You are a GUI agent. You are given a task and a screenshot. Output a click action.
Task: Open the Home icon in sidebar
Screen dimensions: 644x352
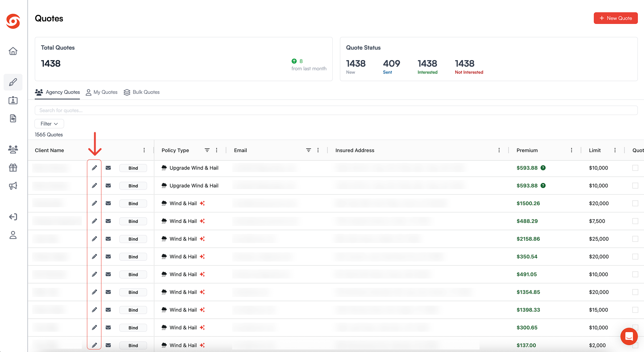tap(13, 51)
